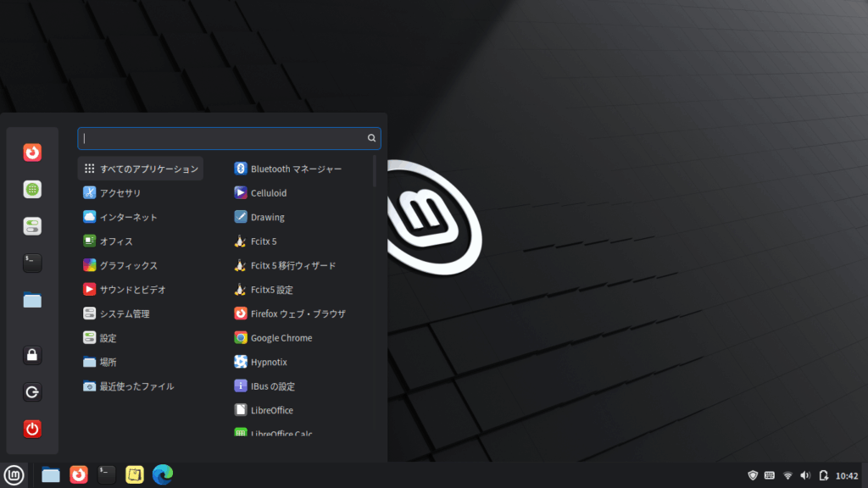Launch Software Manager from the favorites sidebar
Viewport: 868px width, 488px height.
click(32, 190)
